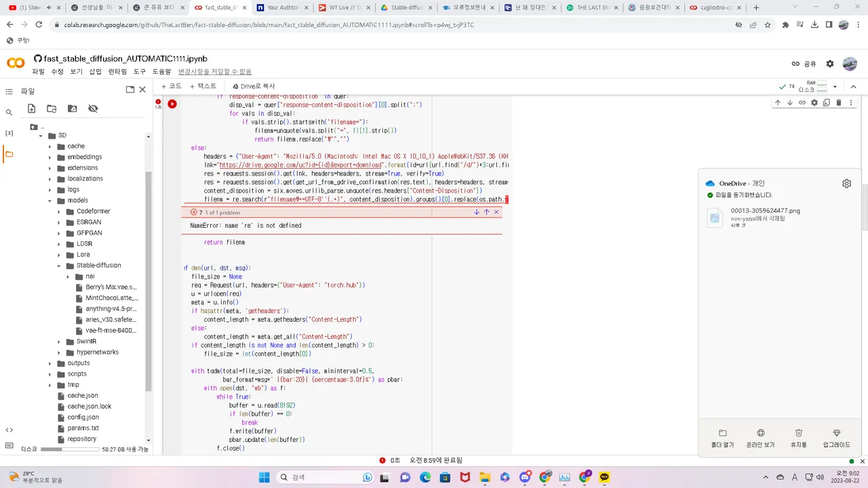The width and height of the screenshot is (868, 488).
Task: Delete the cell with trash icon
Action: [839, 103]
